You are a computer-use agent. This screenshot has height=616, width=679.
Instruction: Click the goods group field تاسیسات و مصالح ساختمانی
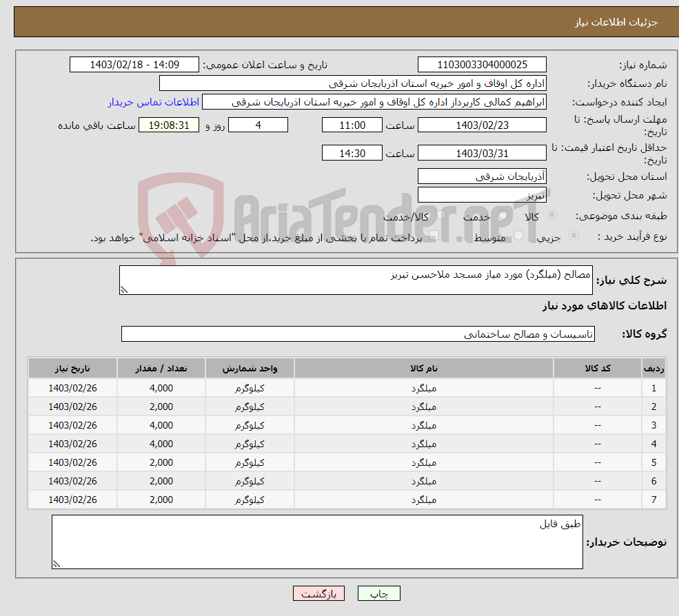(x=358, y=333)
